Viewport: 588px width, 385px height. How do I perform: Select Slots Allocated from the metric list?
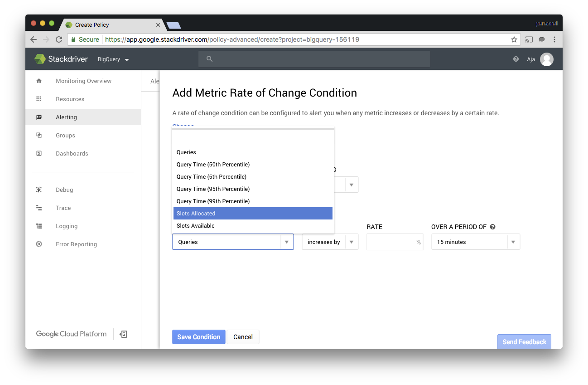click(x=196, y=213)
